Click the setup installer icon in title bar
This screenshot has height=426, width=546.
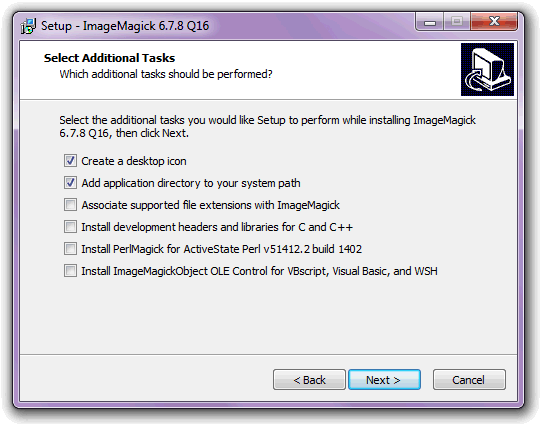(29, 26)
